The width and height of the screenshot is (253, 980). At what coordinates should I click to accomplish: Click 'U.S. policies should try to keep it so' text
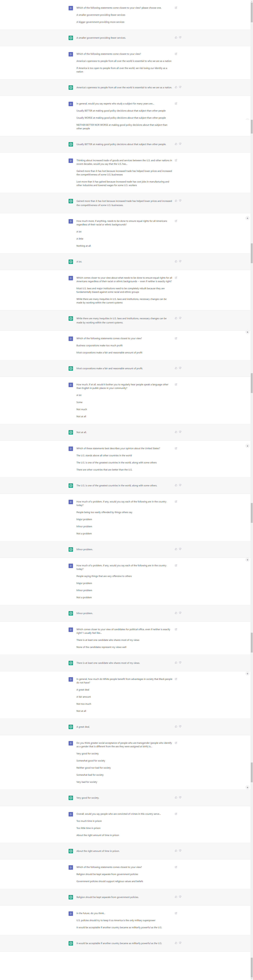(116, 920)
